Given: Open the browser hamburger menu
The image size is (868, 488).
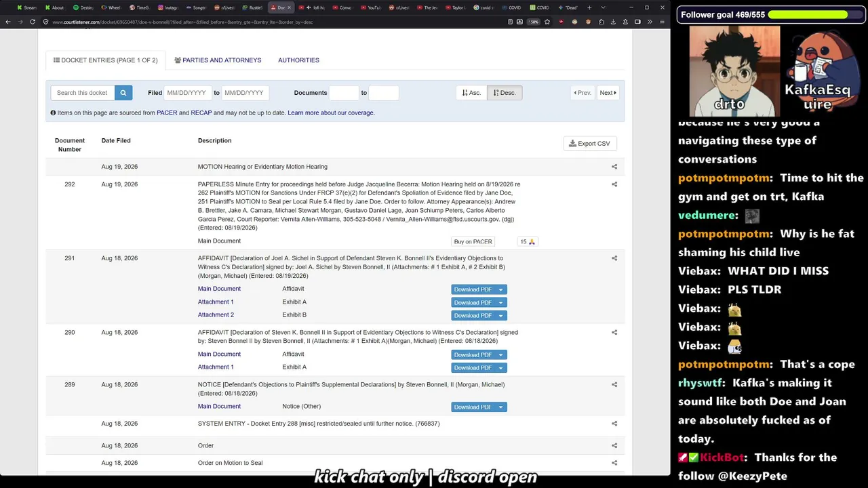Looking at the screenshot, I should [662, 22].
